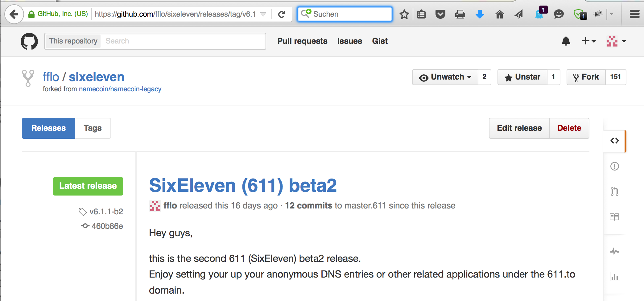Open the Issues icon in sidebar
Image resolution: width=644 pixels, height=301 pixels.
pos(614,167)
